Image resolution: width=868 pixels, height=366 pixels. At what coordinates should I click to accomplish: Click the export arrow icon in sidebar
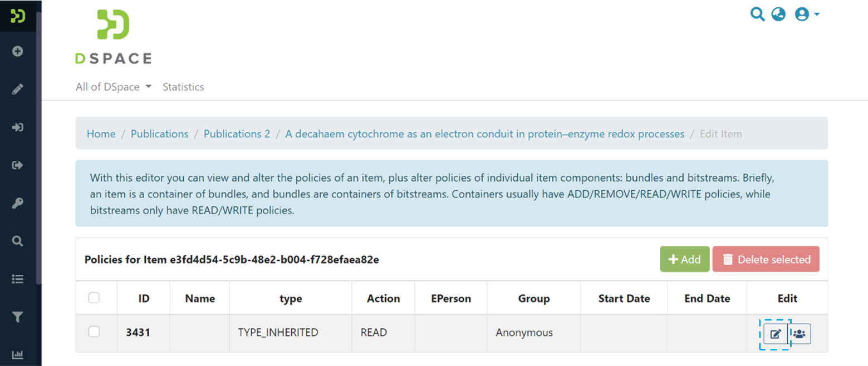tap(18, 165)
